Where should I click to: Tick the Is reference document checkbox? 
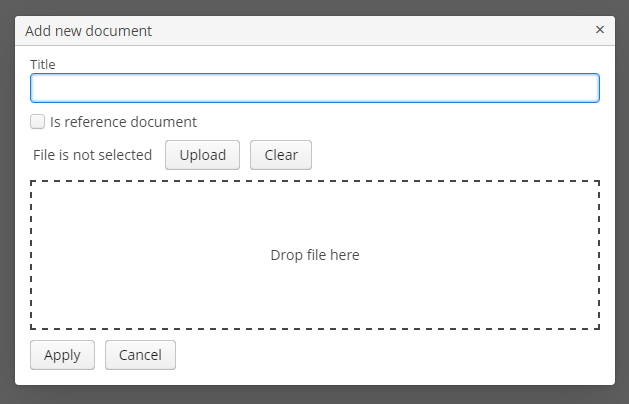pyautogui.click(x=38, y=122)
